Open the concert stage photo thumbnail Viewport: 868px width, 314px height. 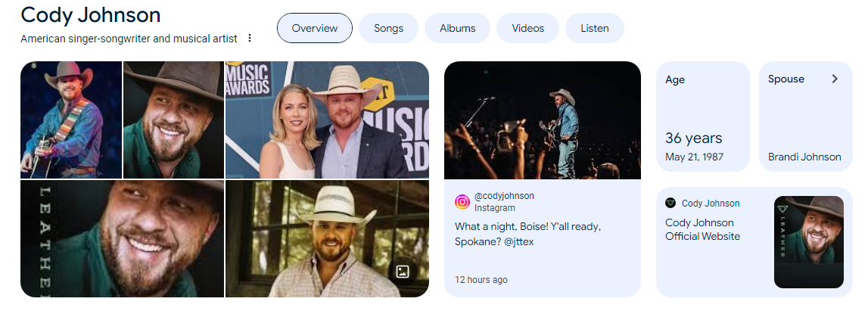tap(543, 120)
